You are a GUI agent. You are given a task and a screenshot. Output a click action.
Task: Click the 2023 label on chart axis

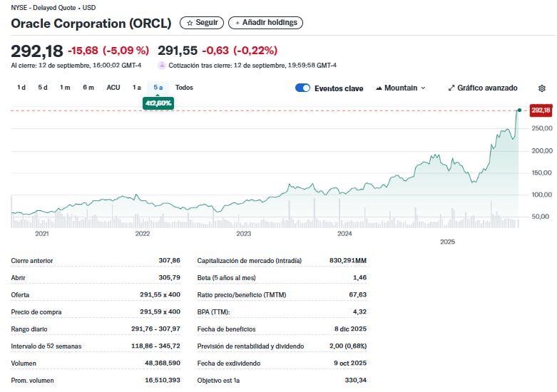(244, 234)
